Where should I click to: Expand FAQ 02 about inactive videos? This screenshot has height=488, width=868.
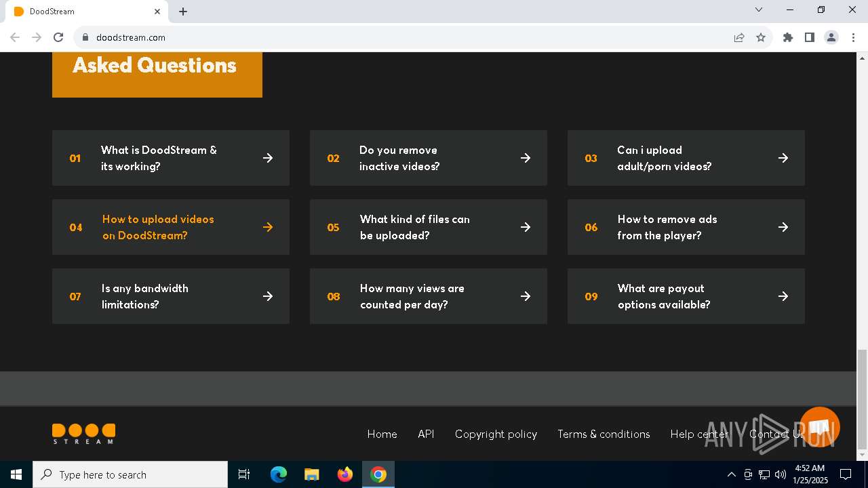pos(429,158)
